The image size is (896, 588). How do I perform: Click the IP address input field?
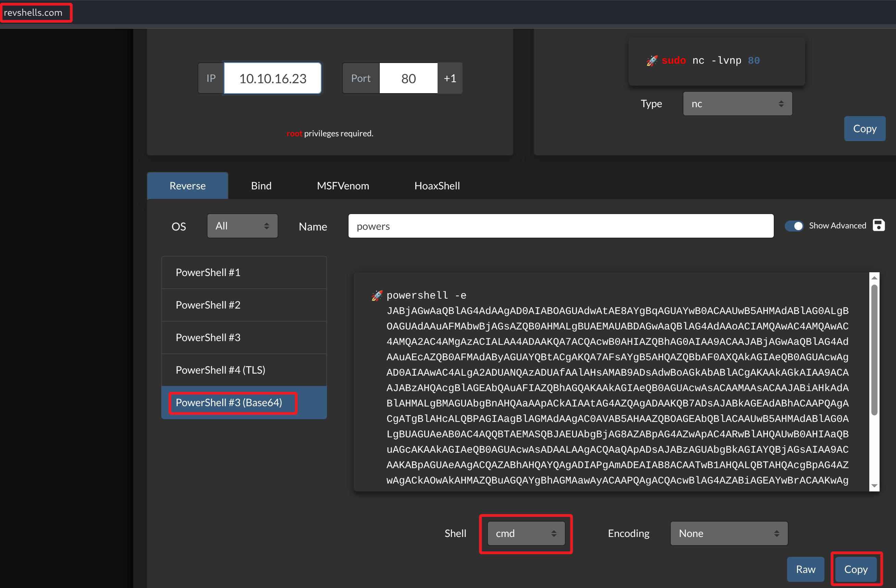click(273, 78)
